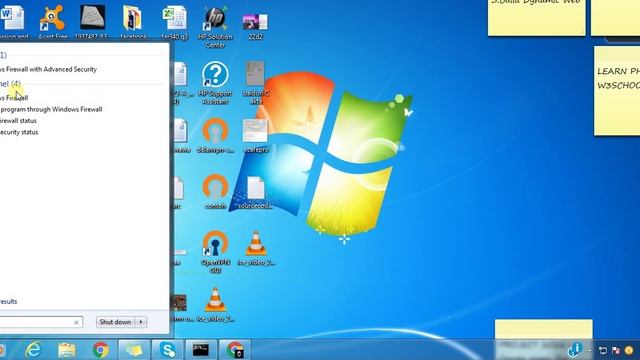Viewport: 640px width, 360px height.
Task: Click the blue info balloon tray icon
Action: [x=575, y=349]
